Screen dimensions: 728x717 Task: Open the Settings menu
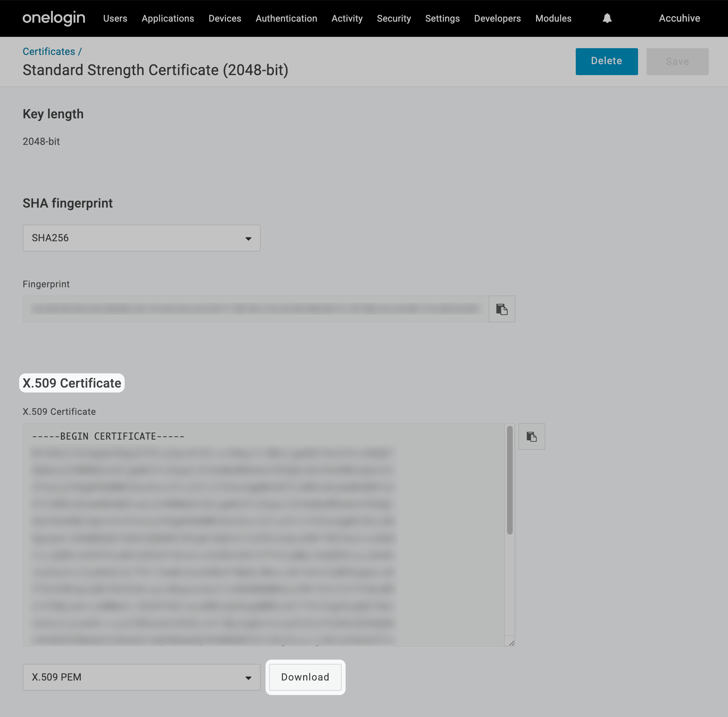point(442,18)
